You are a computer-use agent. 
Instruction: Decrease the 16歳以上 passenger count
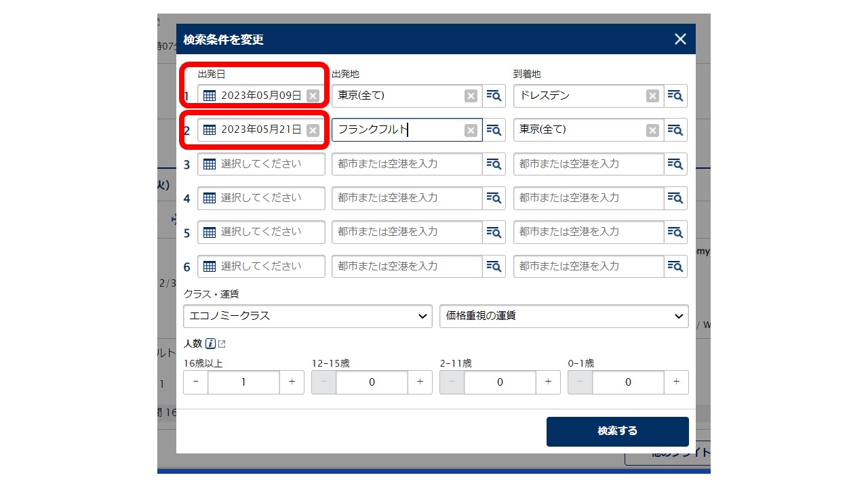pos(196,382)
